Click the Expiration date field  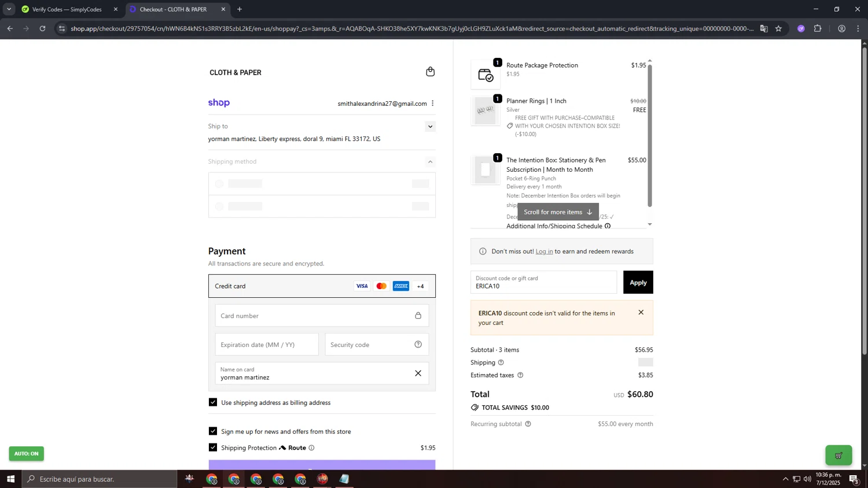click(267, 345)
